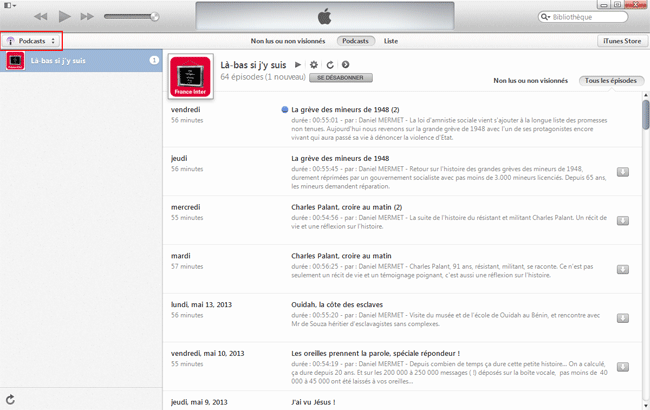This screenshot has height=410, width=650.
Task: Skip back to previous track
Action: point(40,17)
